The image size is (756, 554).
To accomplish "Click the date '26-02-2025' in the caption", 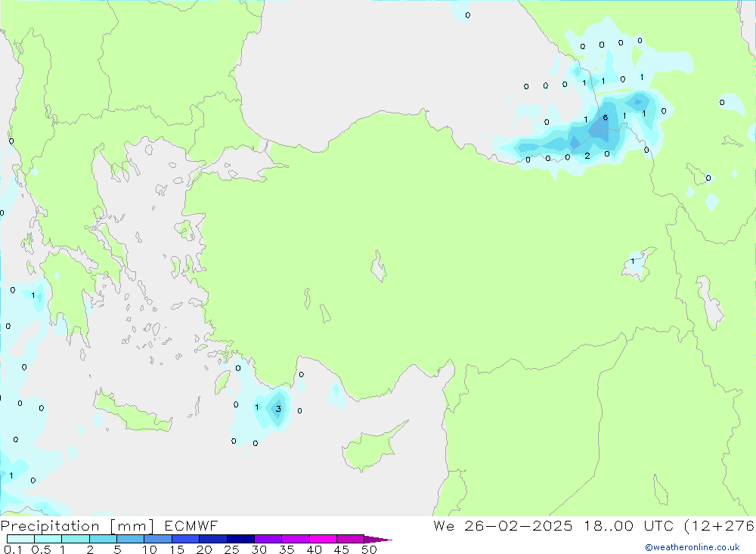I will (519, 525).
